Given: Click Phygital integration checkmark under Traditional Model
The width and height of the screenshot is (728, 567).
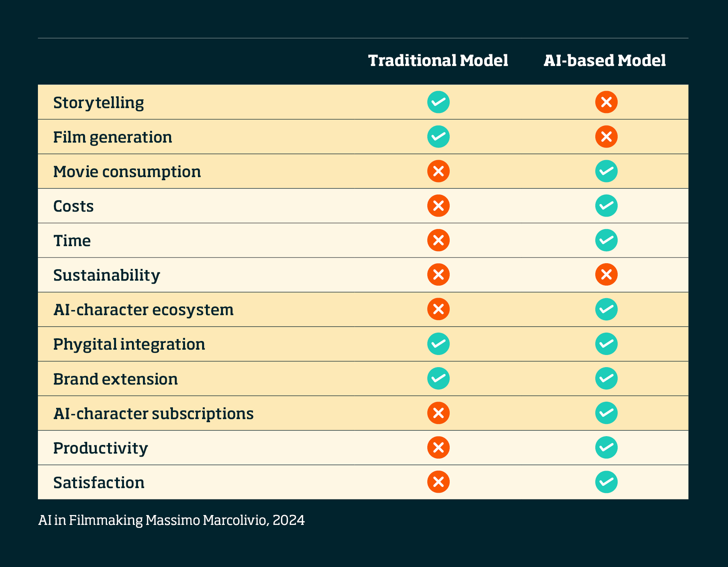Looking at the screenshot, I should click(438, 344).
